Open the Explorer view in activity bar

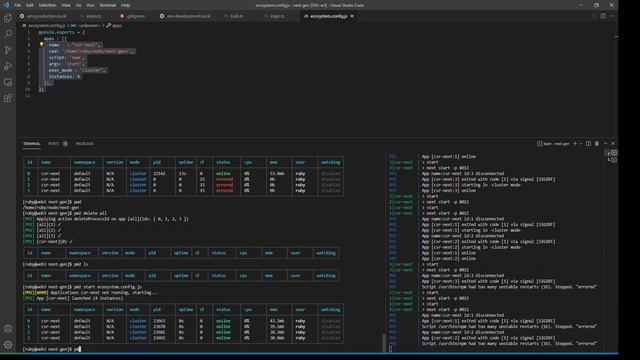[x=8, y=18]
